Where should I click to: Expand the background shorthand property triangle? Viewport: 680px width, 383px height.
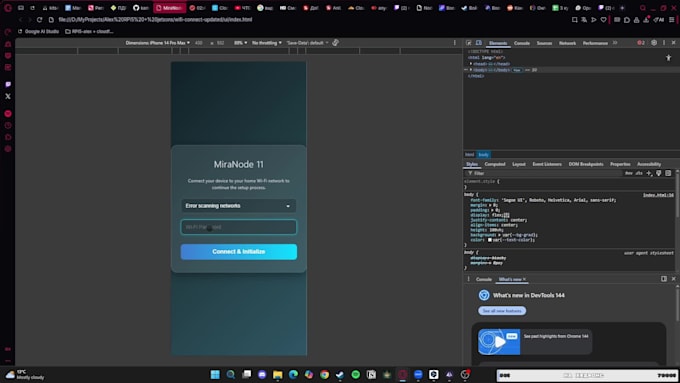point(499,235)
